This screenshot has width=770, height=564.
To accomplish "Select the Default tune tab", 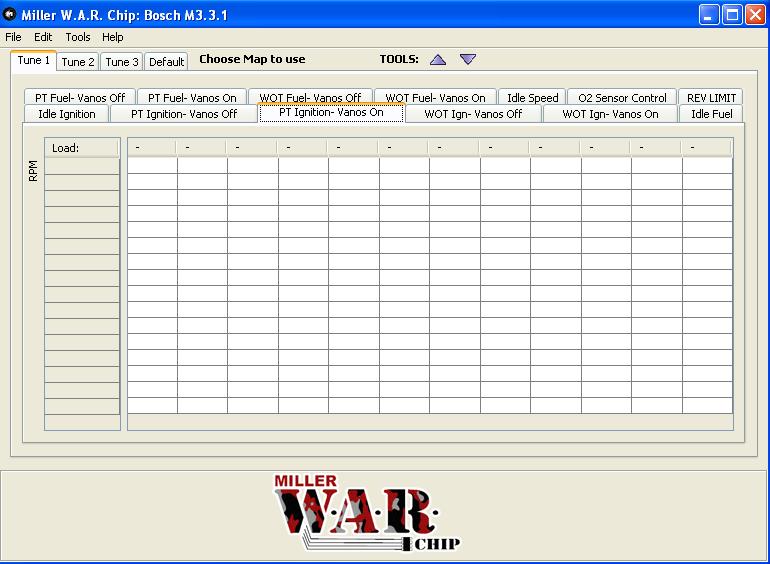I will tap(166, 62).
